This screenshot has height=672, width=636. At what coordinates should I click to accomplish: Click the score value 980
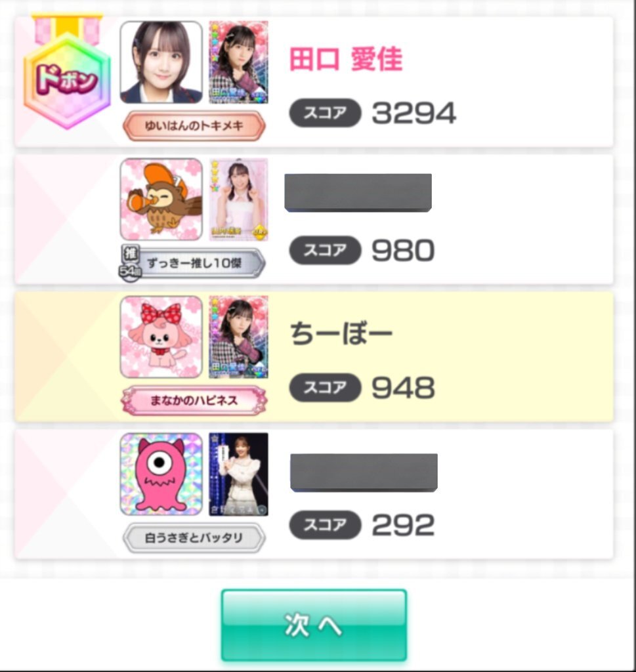[x=403, y=250]
